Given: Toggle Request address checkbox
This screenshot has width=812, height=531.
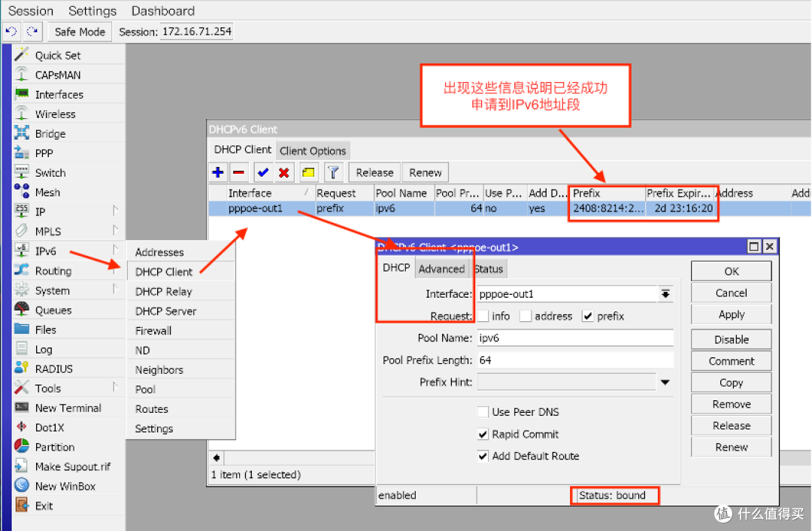Looking at the screenshot, I should [525, 316].
